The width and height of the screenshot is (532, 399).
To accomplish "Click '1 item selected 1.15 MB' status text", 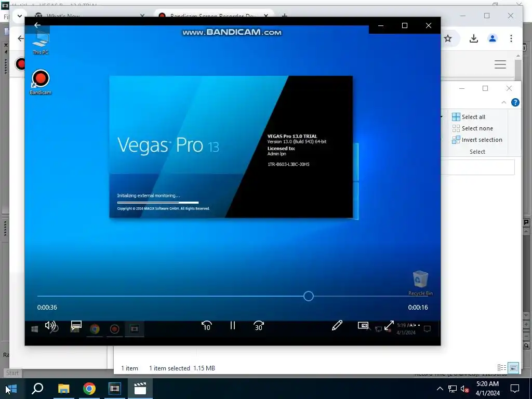I will (182, 368).
